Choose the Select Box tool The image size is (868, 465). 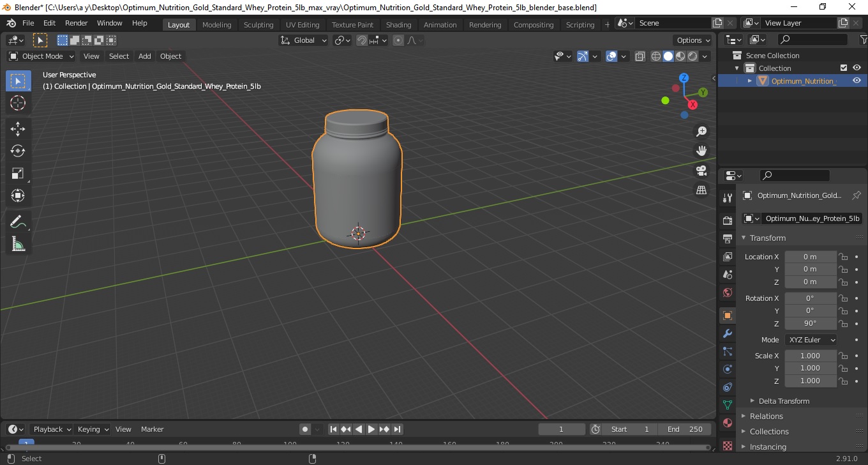pyautogui.click(x=18, y=80)
